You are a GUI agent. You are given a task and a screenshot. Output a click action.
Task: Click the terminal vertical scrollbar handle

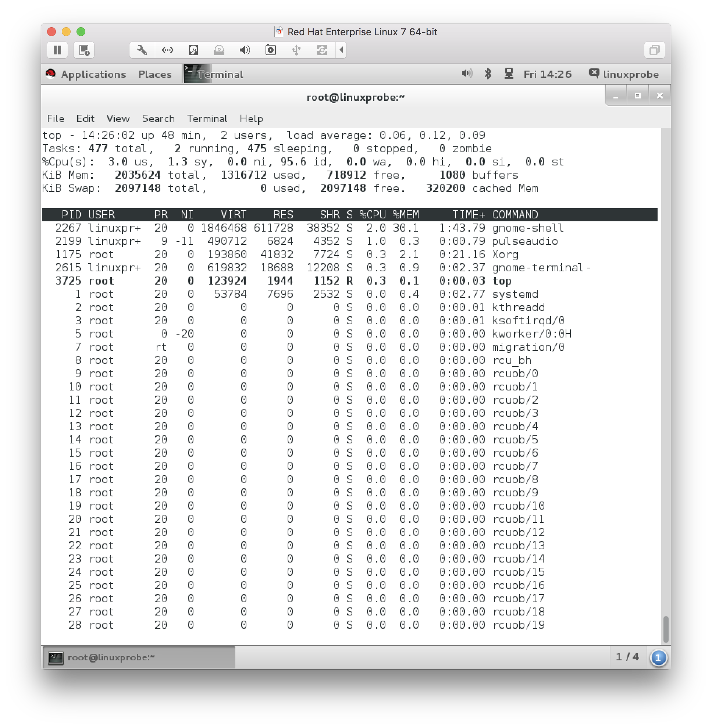pos(665,629)
